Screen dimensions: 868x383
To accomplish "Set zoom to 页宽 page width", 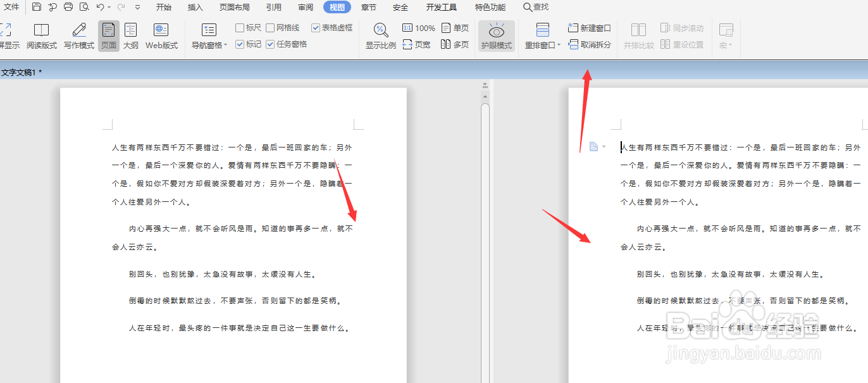I will click(417, 45).
